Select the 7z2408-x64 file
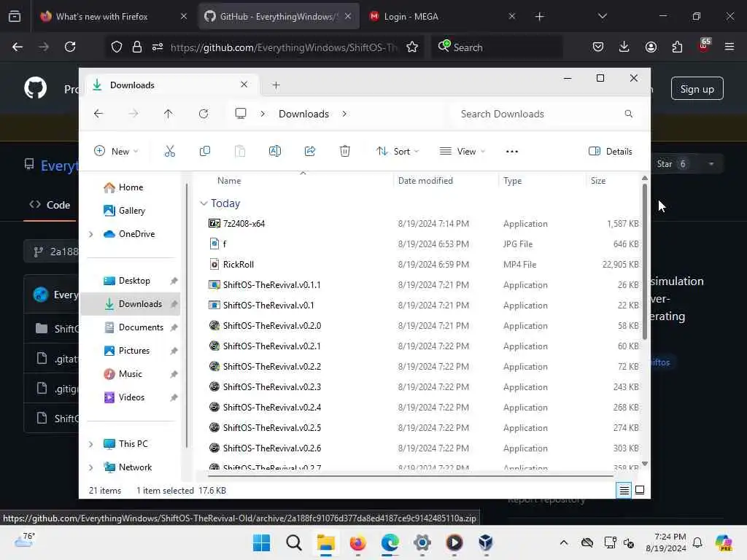 244,223
